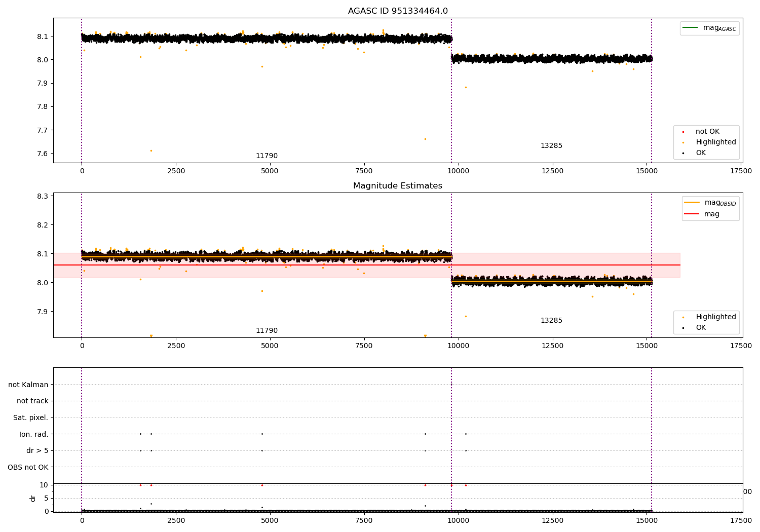Click the orange outlier point near magnitude 7.61
Viewport: 760px width, 532px height.
pyautogui.click(x=151, y=150)
